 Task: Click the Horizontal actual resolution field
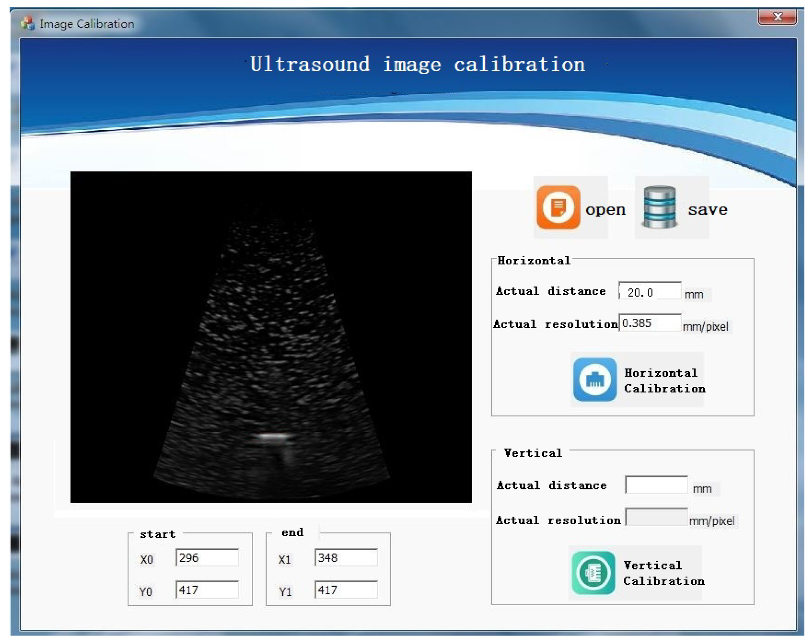pos(649,323)
